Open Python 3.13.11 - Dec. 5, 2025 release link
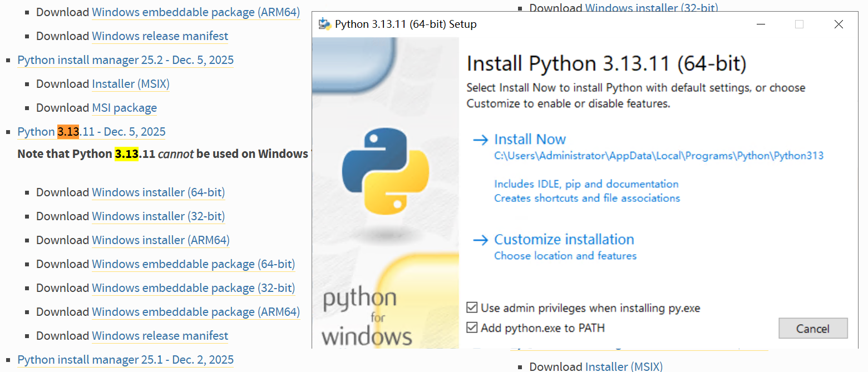The width and height of the screenshot is (868, 372). pos(91,132)
